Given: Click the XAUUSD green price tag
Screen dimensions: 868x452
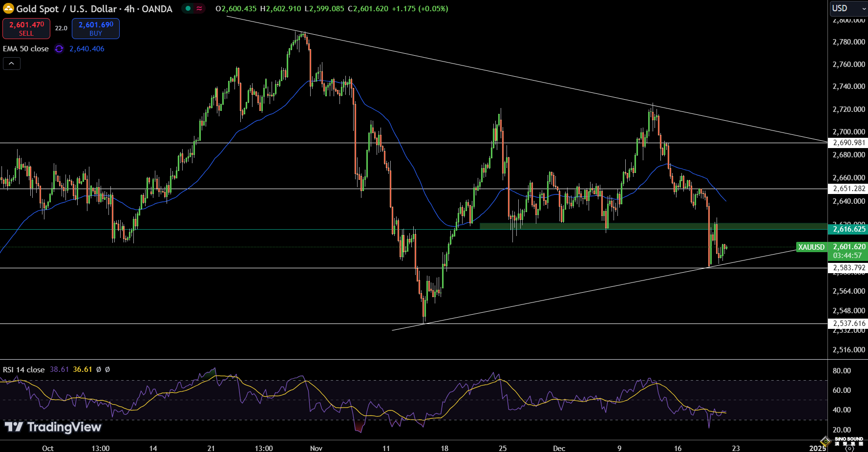Looking at the screenshot, I should tap(811, 247).
